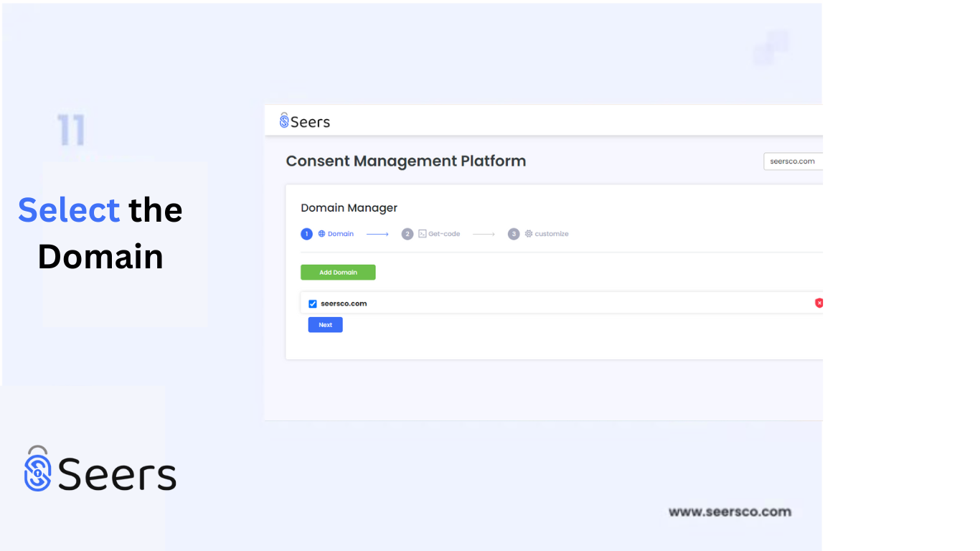Click the Seers logo in the header

point(305,121)
